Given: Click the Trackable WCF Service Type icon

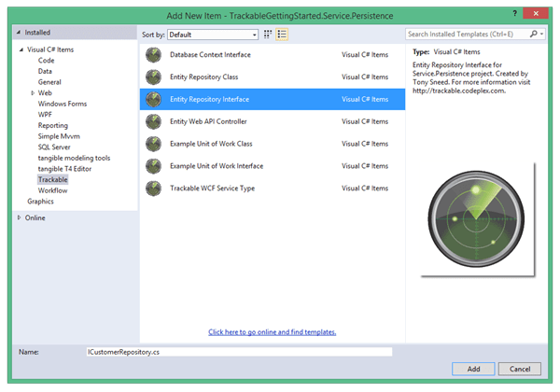Looking at the screenshot, I should (153, 189).
